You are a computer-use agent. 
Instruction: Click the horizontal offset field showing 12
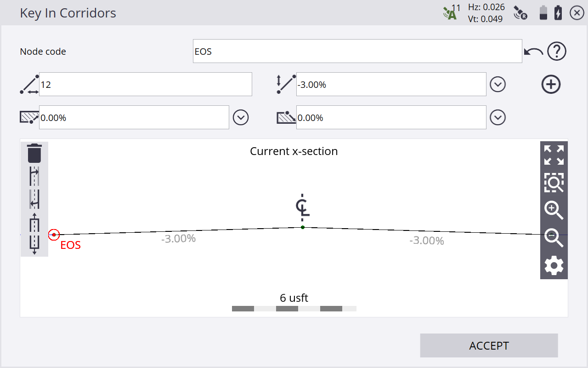pyautogui.click(x=145, y=84)
